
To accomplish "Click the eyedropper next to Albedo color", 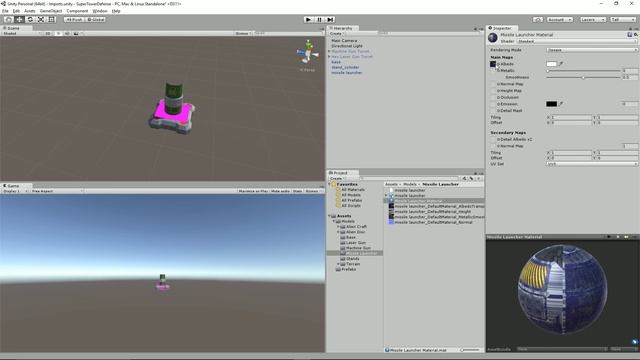I will (561, 64).
